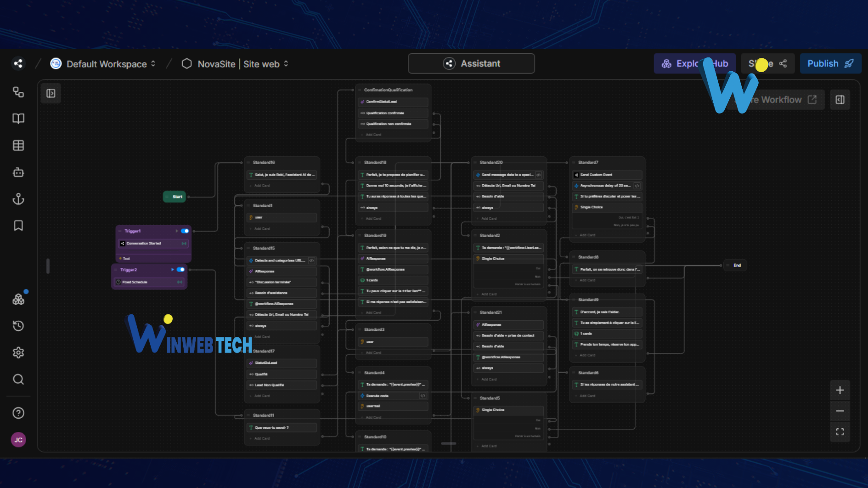Select the Conversation Started trigger card

153,244
